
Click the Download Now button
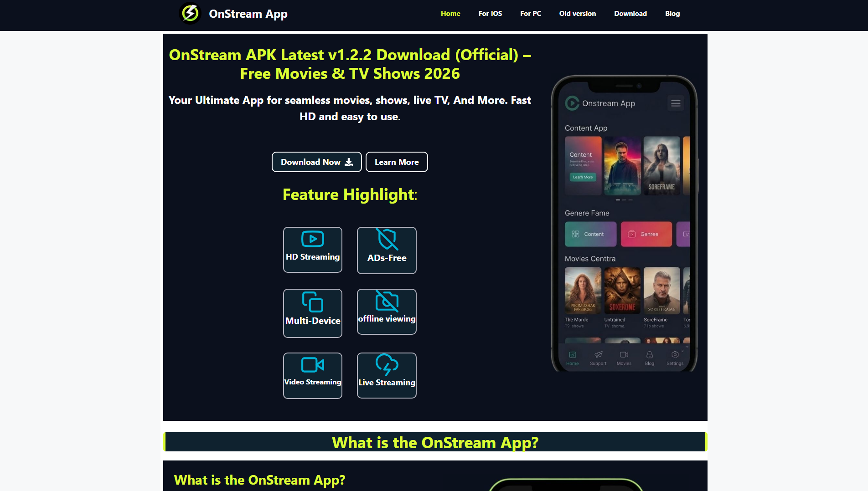[x=317, y=162]
